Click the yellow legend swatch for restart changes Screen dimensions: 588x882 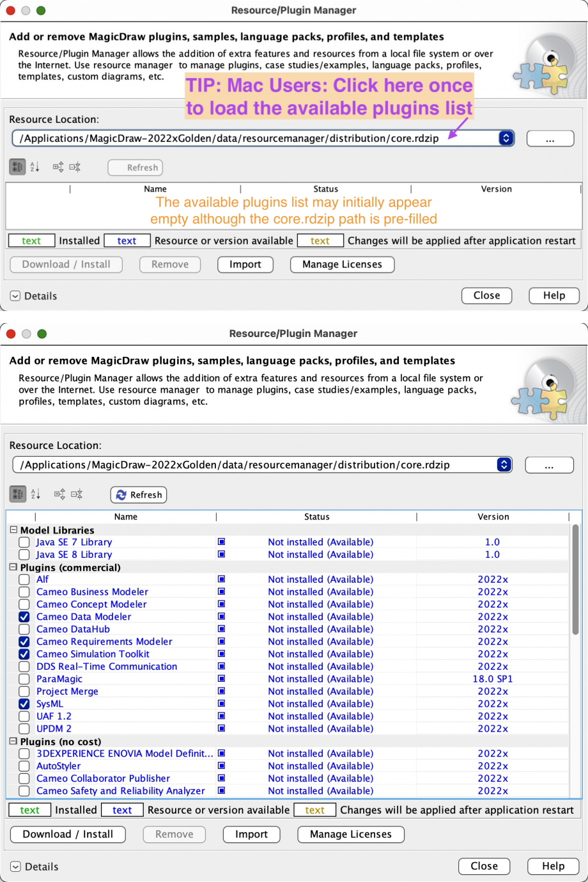pyautogui.click(x=314, y=810)
